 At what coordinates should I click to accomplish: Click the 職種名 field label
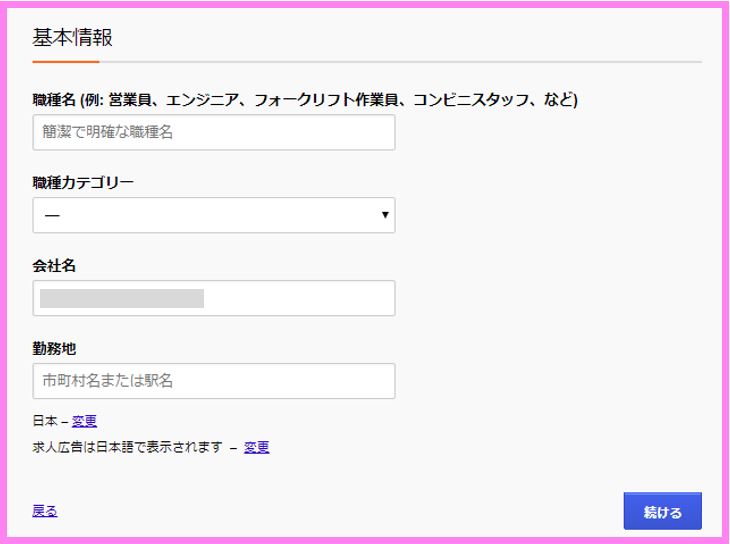pos(54,100)
